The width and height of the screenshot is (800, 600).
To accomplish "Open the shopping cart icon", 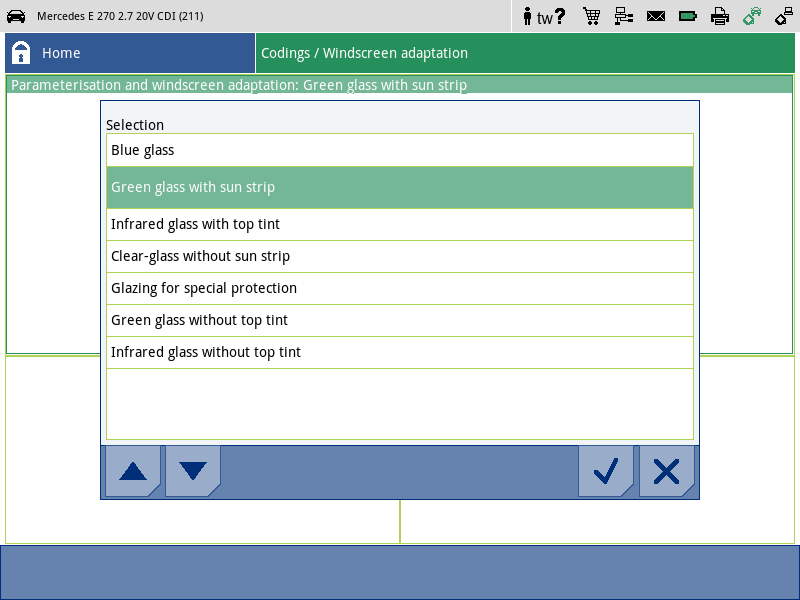I will click(592, 16).
